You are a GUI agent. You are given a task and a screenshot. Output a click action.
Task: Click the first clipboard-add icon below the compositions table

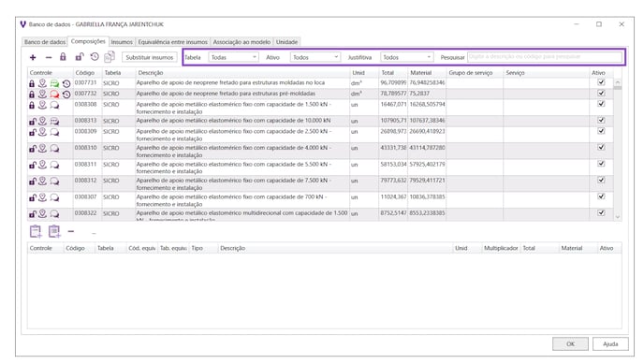pyautogui.click(x=36, y=231)
